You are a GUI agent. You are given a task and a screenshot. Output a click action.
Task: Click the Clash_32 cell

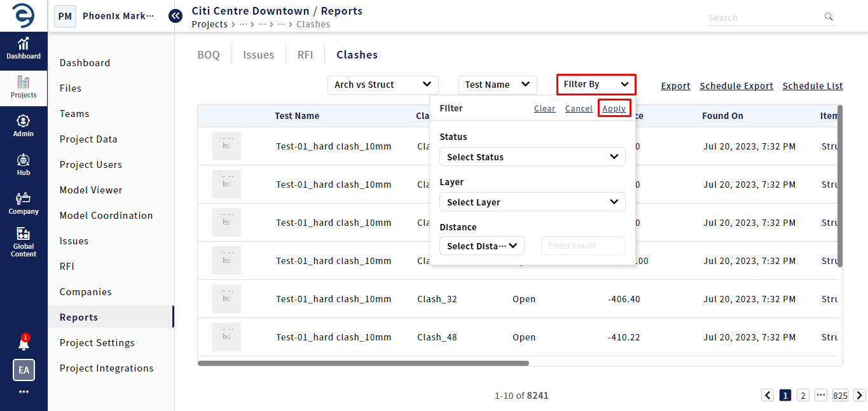[437, 299]
